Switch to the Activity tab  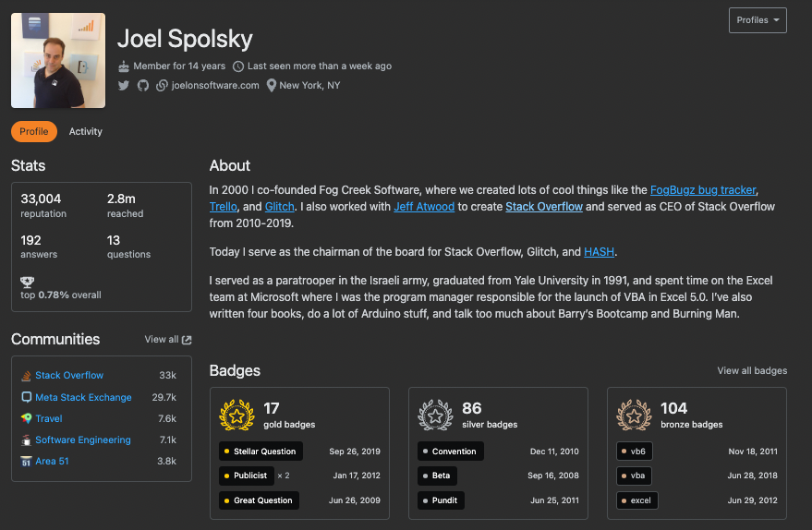[86, 132]
